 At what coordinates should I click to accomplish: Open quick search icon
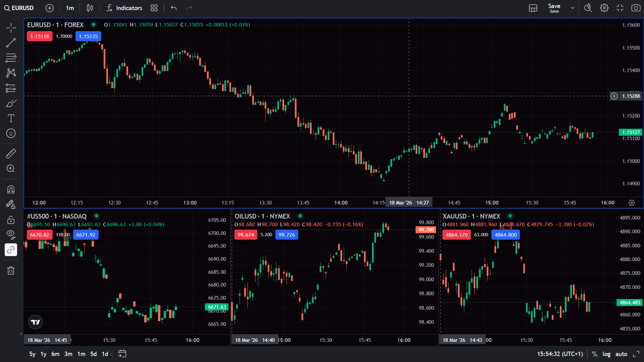point(588,8)
